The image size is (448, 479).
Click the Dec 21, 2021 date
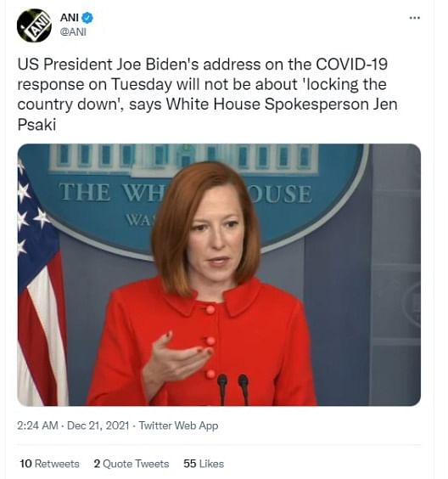pos(98,425)
